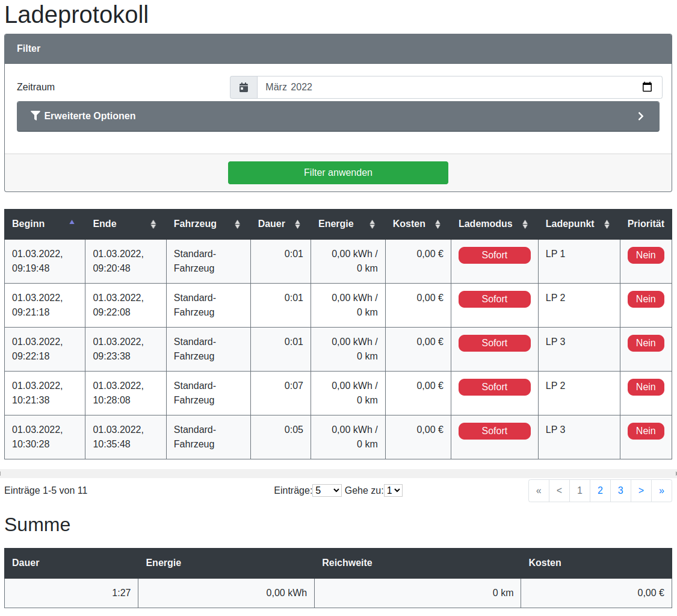Open the date picker icon in März 2022 field
Viewport: 677px width, 616px height.
click(x=647, y=87)
